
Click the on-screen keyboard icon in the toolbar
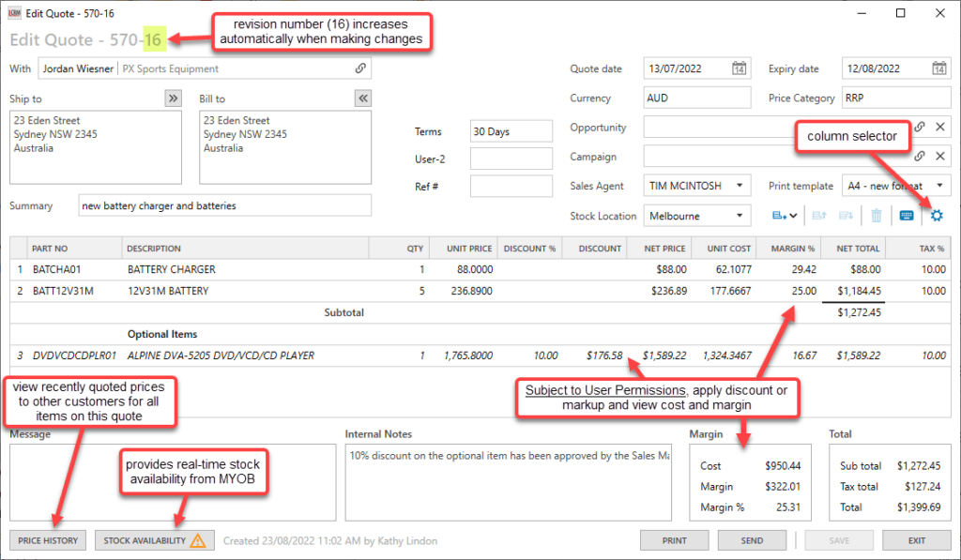907,216
